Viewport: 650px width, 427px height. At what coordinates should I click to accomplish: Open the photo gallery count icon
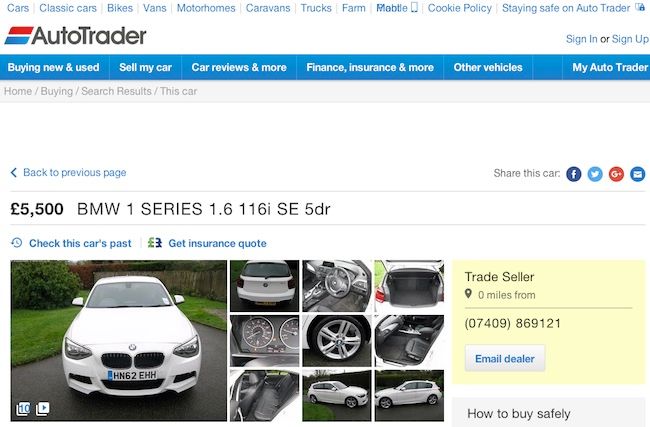click(23, 409)
